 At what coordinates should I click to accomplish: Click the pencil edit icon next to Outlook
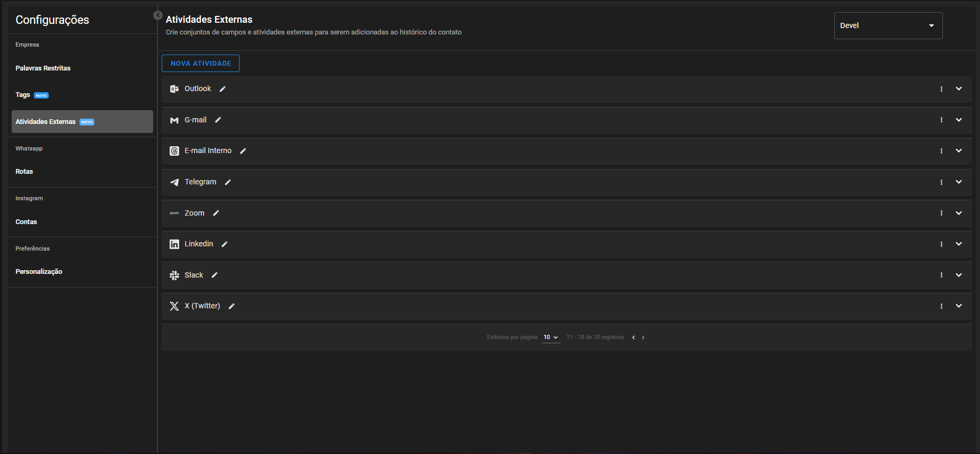(223, 89)
